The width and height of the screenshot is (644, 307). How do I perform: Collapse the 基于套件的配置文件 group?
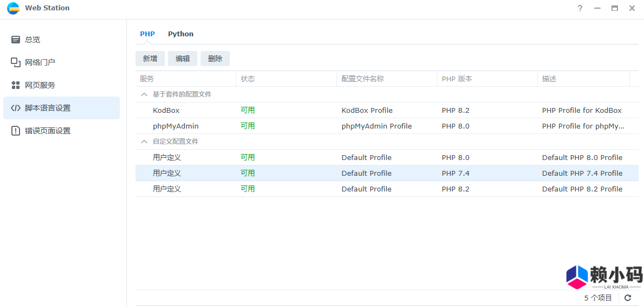pos(144,94)
